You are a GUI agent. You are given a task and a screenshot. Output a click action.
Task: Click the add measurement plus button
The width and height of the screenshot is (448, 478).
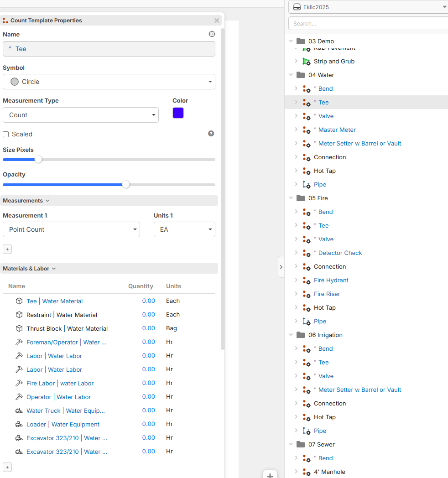(x=7, y=249)
